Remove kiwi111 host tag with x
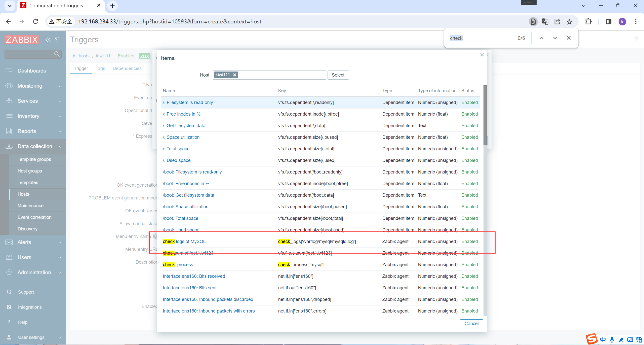This screenshot has width=644, height=345. click(x=234, y=75)
